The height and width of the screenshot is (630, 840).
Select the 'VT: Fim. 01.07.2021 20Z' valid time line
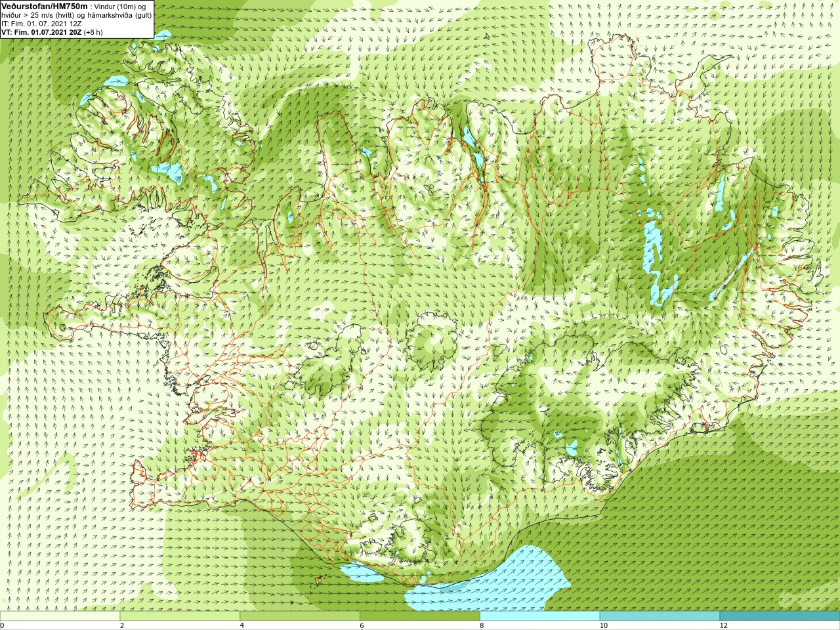[x=41, y=32]
